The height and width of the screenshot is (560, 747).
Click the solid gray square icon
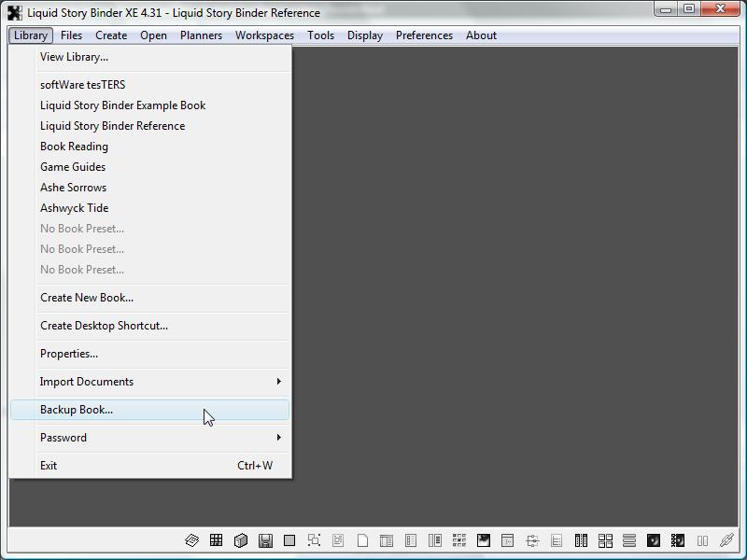[289, 540]
